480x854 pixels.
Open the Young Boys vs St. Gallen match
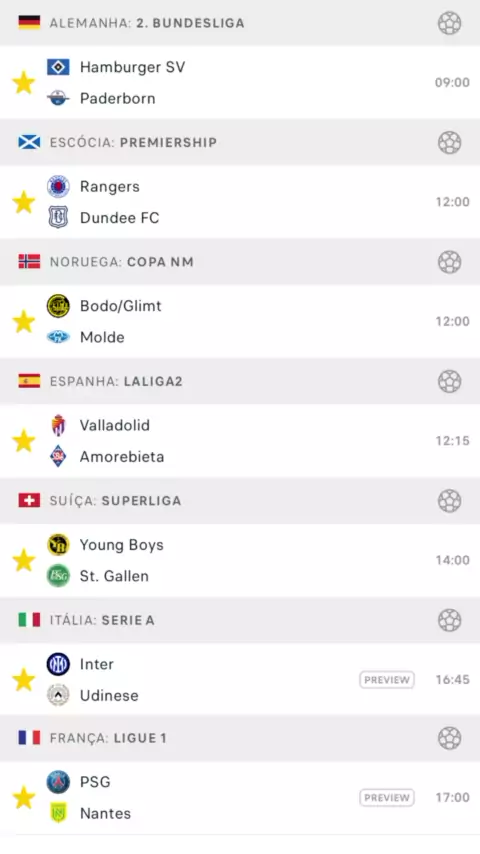click(240, 560)
